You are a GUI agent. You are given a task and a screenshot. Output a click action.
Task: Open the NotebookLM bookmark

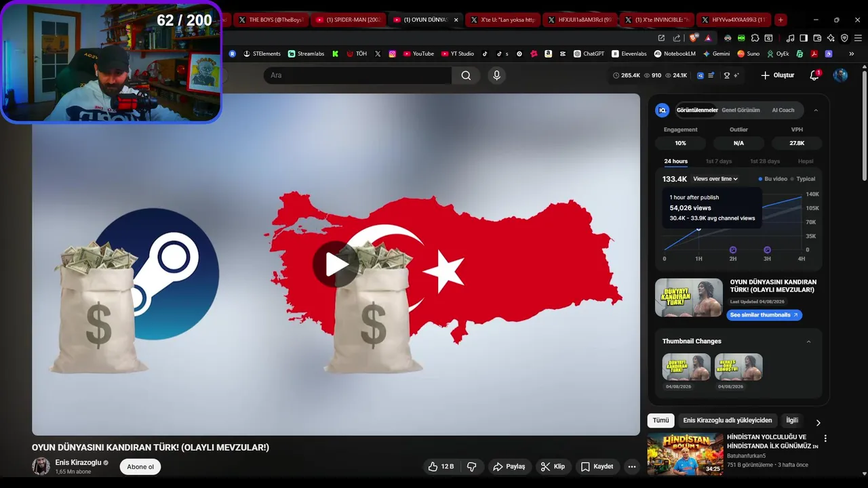(675, 54)
